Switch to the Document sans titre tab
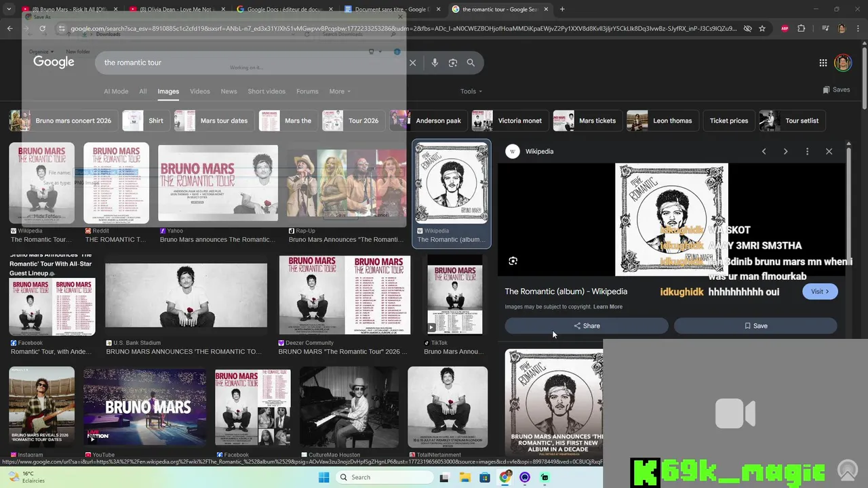The width and height of the screenshot is (868, 488). [391, 9]
